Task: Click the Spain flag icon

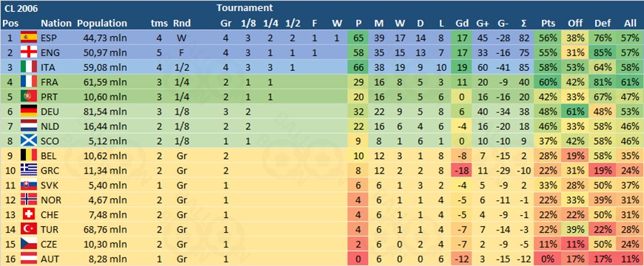Action: [x=29, y=38]
